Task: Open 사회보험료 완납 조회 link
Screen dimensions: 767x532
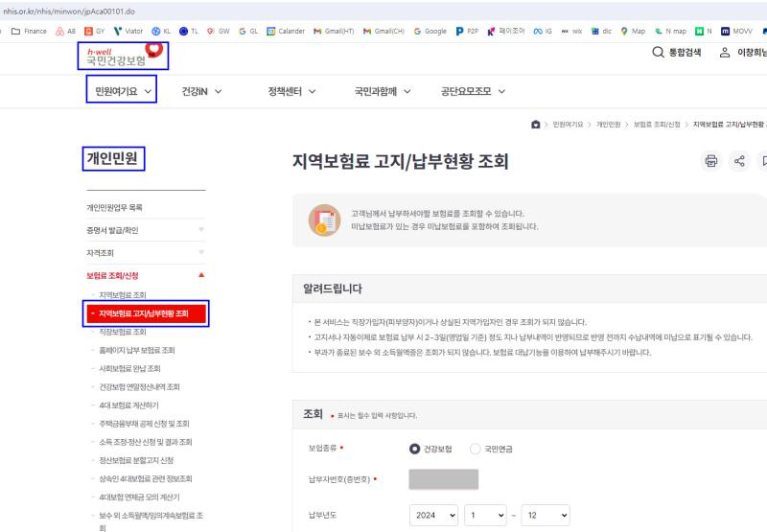Action: [x=129, y=368]
